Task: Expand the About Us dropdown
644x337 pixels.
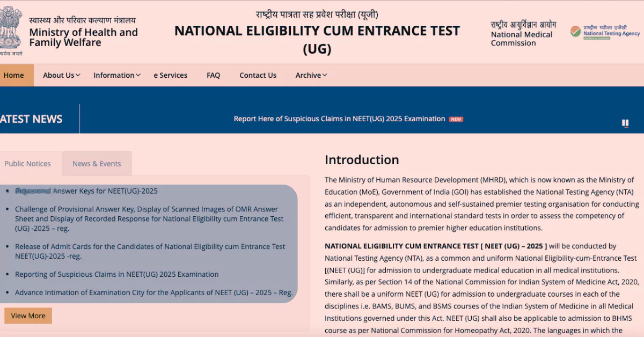Action: point(61,75)
